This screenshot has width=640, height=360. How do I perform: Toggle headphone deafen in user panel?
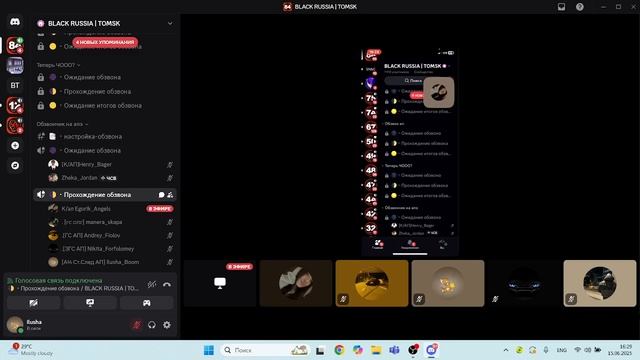click(x=152, y=325)
